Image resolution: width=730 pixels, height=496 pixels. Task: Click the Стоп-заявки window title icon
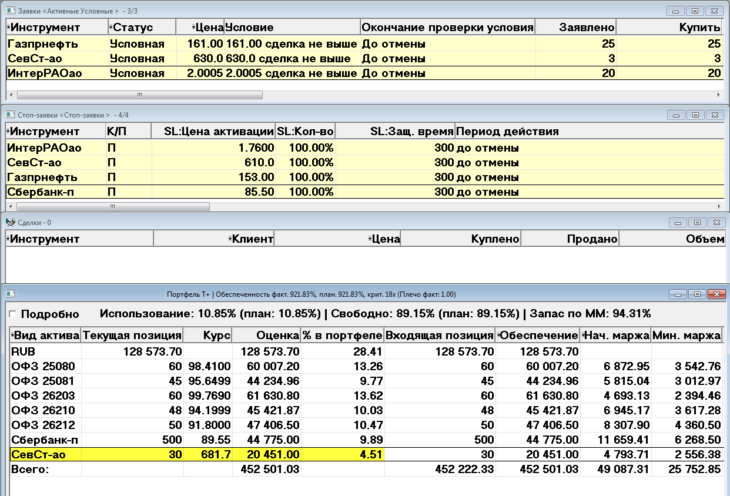(x=10, y=115)
